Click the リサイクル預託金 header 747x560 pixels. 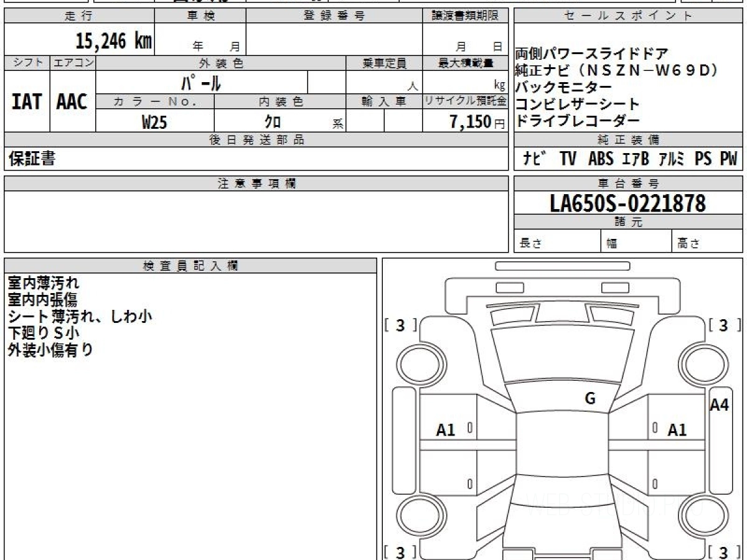point(466,102)
